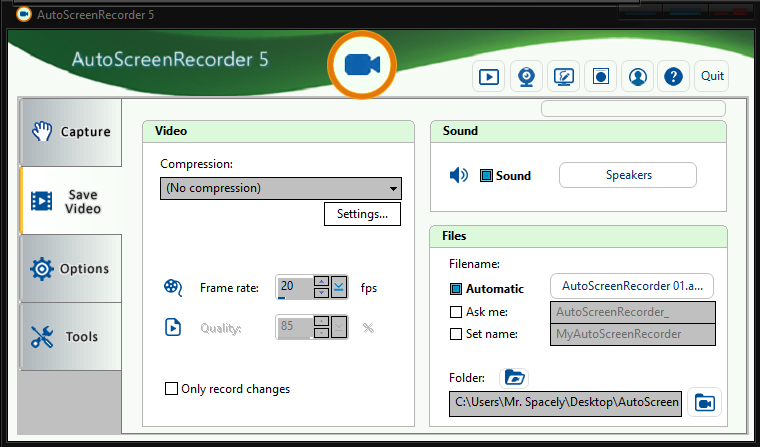Click the MyAutoScreenRecorder name field
The image size is (760, 447).
point(633,335)
